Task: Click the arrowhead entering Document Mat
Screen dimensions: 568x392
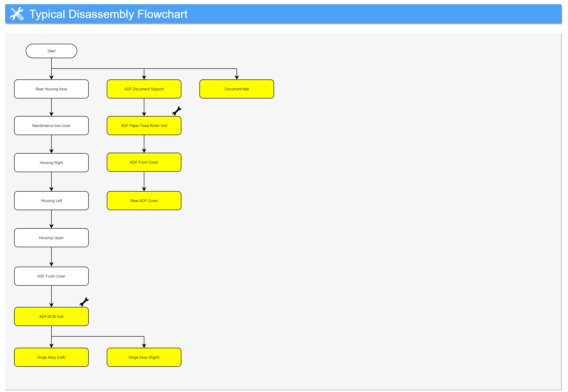Action: coord(237,77)
